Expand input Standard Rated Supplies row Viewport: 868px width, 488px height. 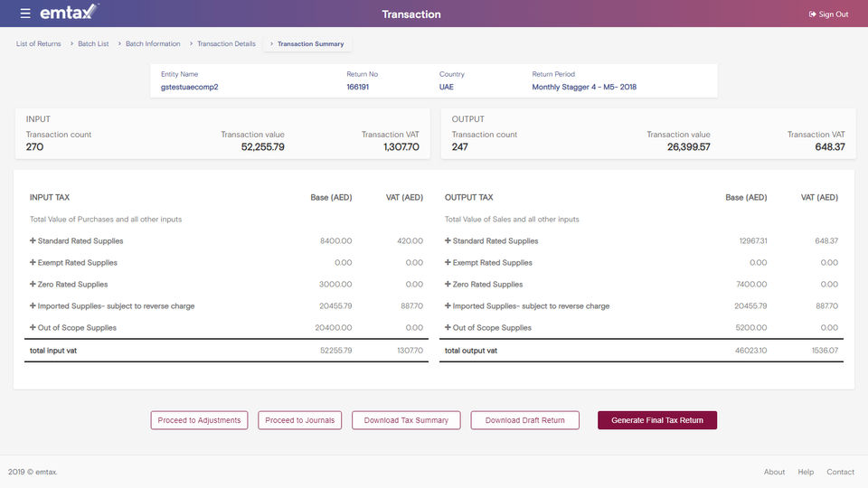pyautogui.click(x=33, y=240)
